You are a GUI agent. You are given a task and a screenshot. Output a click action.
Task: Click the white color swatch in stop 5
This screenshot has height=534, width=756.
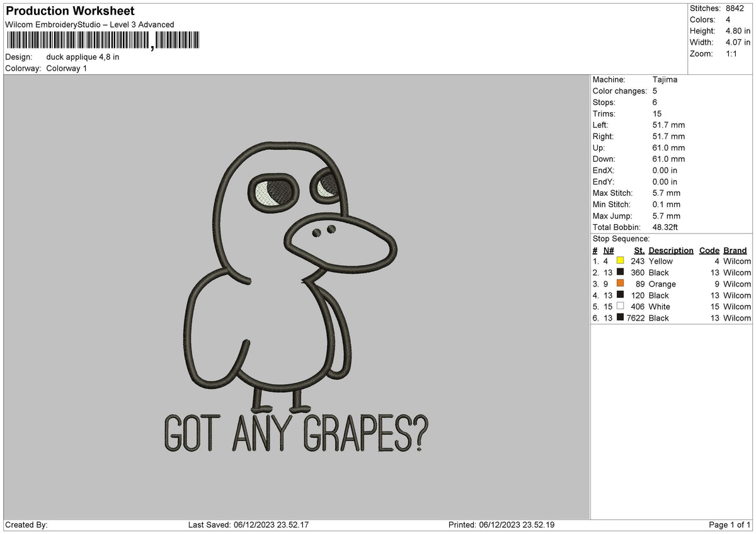(620, 307)
